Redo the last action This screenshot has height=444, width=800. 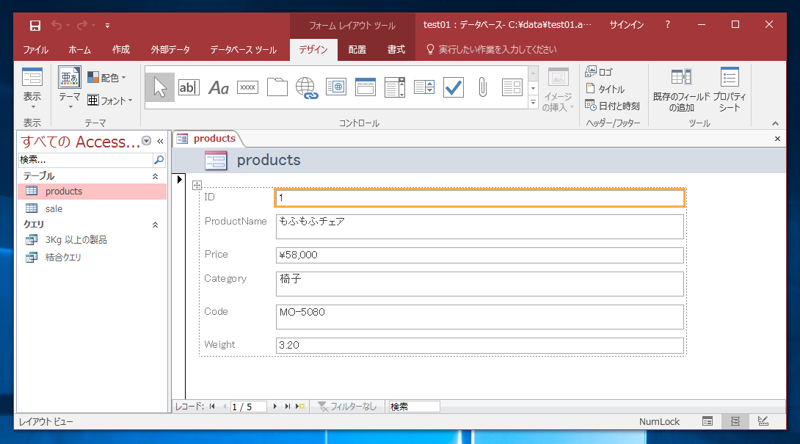(82, 25)
